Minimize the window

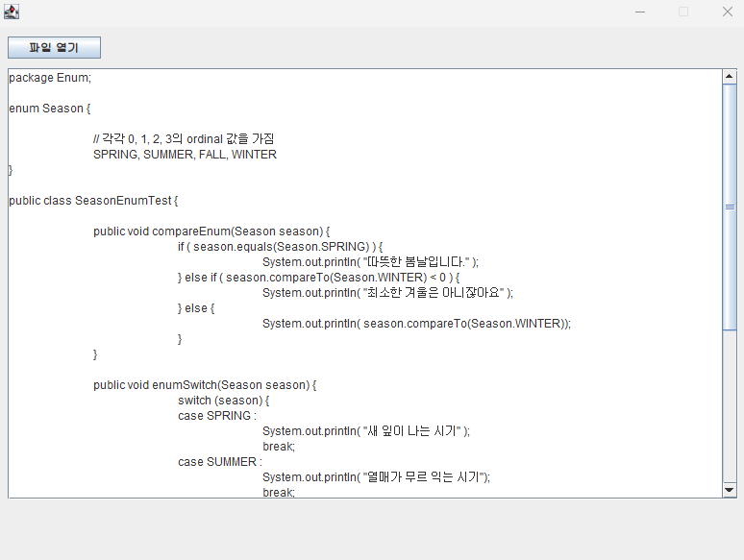pyautogui.click(x=640, y=12)
